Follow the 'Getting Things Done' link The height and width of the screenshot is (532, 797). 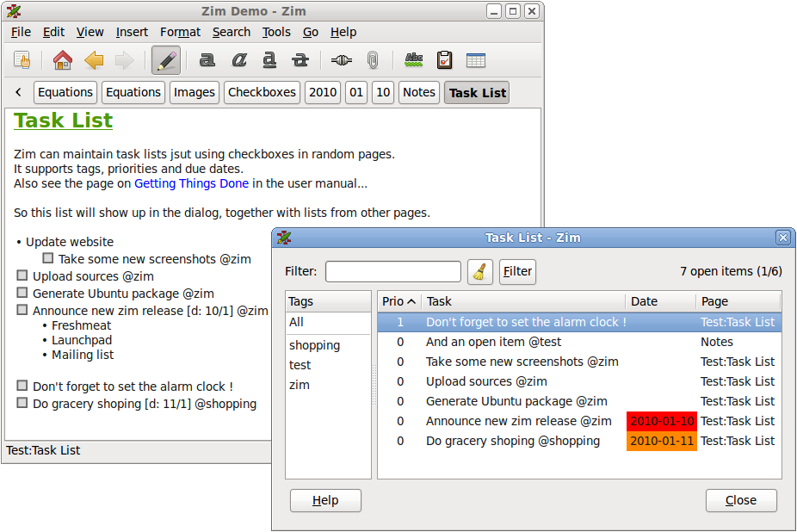[x=192, y=183]
